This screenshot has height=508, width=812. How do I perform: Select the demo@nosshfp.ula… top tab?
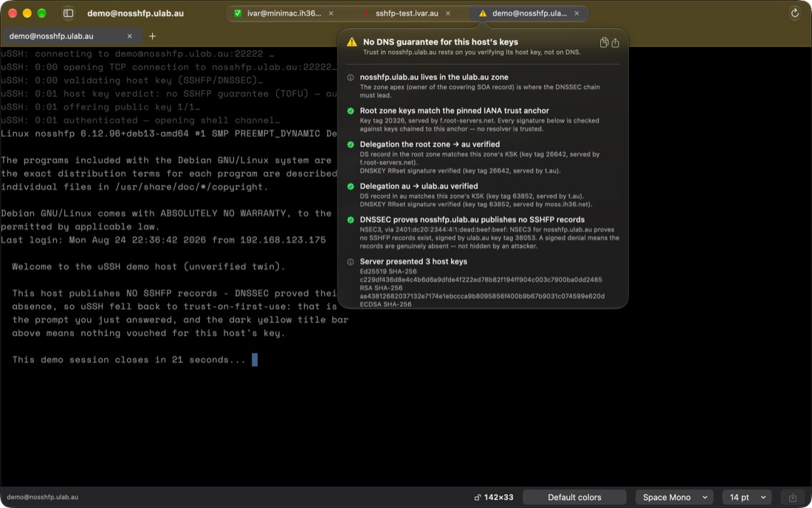click(x=529, y=13)
